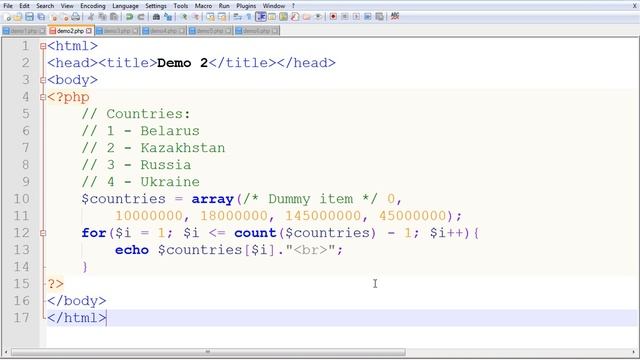This screenshot has width=640, height=360.
Task: Collapse the body fold marker on line 3
Action: click(43, 80)
